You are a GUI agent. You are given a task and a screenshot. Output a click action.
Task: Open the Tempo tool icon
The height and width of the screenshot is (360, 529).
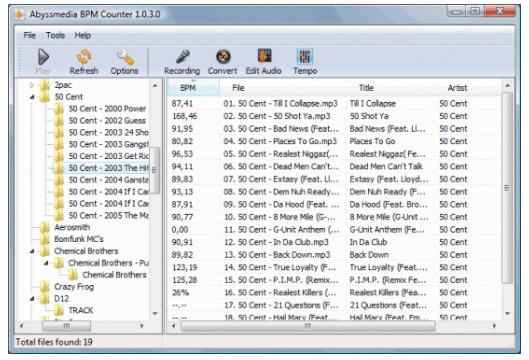tap(305, 56)
